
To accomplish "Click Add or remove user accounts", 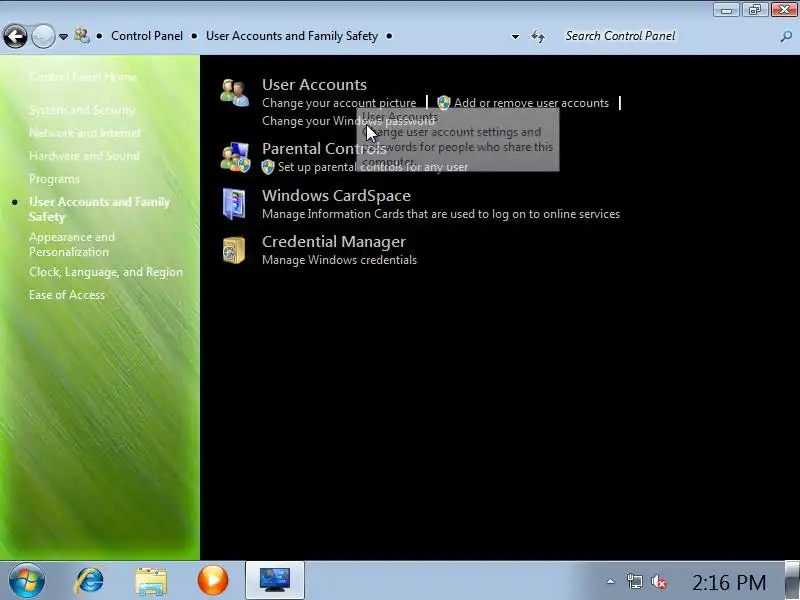I will point(531,103).
